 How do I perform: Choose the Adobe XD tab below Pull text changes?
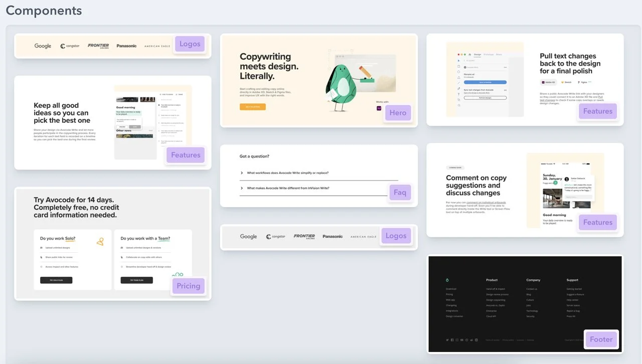(548, 82)
